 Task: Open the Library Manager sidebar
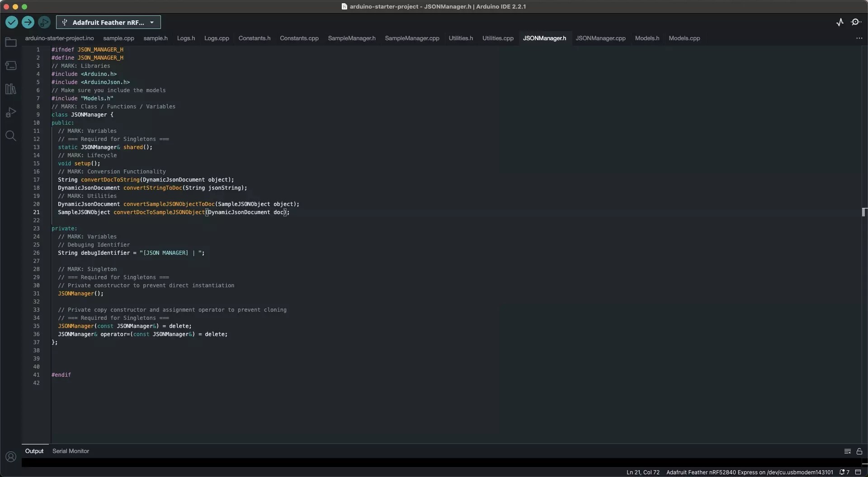[x=10, y=89]
